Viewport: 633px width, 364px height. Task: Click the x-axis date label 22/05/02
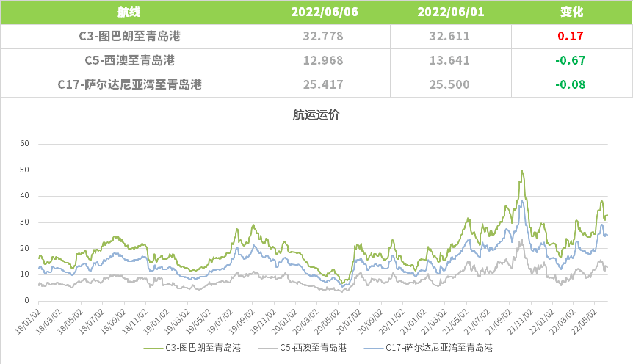point(584,321)
